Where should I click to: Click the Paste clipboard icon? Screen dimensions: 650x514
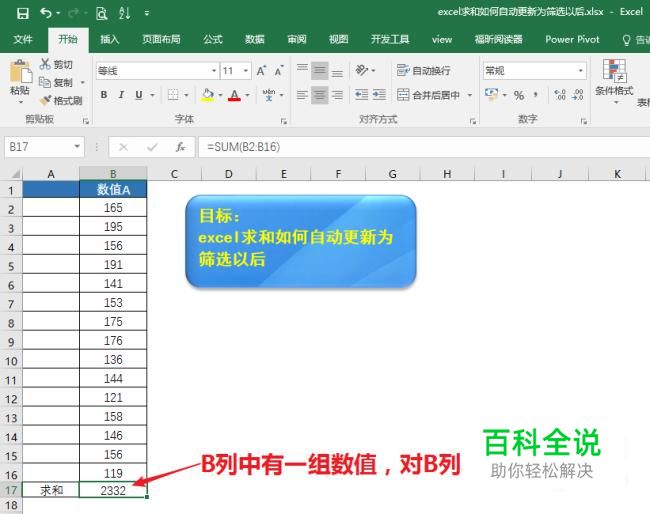[x=20, y=71]
